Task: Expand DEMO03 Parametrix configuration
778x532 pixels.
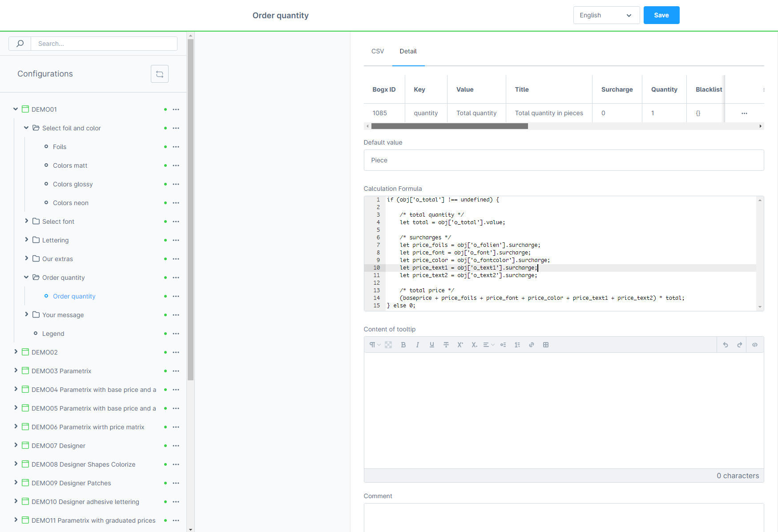Action: click(16, 371)
